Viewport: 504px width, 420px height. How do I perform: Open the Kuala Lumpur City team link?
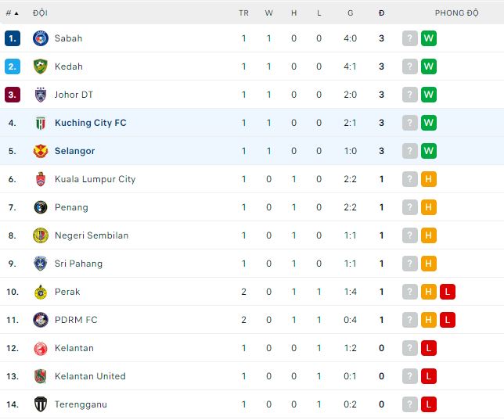[x=95, y=179]
